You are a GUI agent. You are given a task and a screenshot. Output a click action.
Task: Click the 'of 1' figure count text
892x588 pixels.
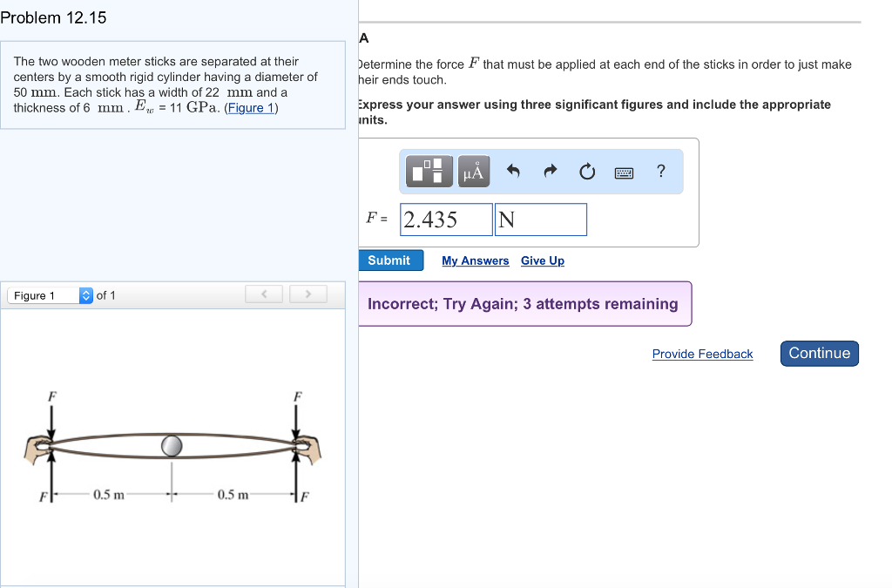click(x=105, y=295)
